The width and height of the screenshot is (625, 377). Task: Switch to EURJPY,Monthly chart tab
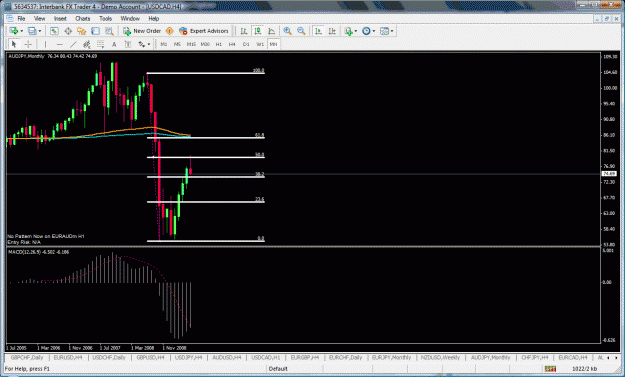(391, 357)
